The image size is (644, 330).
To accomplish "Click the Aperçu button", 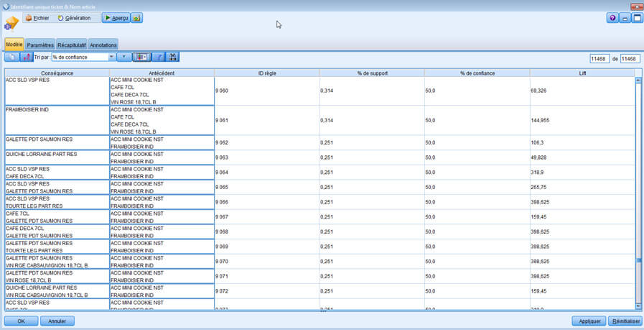I will tap(116, 18).
